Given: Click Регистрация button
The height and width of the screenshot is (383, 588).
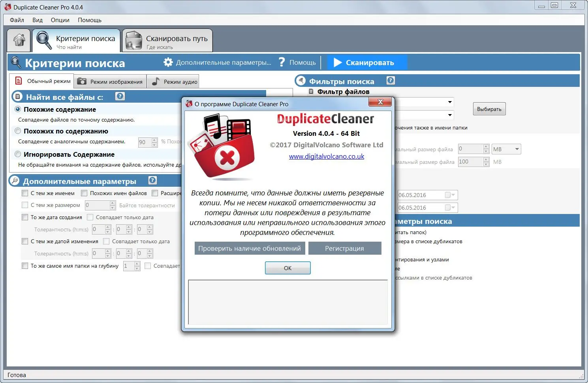Looking at the screenshot, I should pyautogui.click(x=344, y=248).
